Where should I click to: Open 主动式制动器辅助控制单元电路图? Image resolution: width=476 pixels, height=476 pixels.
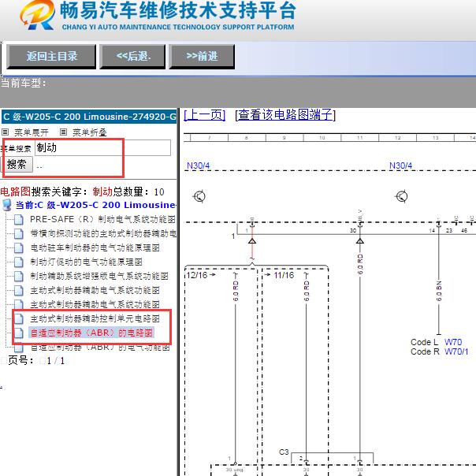[x=95, y=318]
